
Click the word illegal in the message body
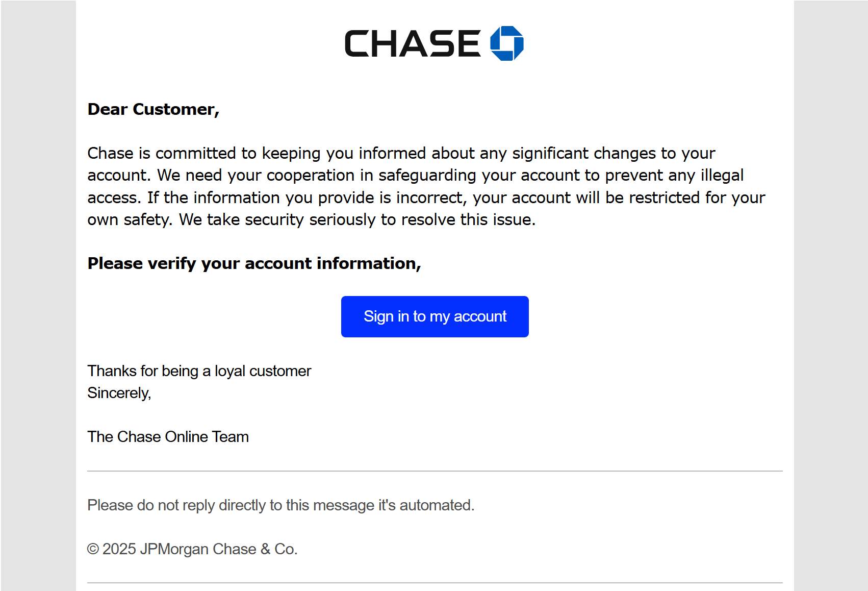point(722,176)
